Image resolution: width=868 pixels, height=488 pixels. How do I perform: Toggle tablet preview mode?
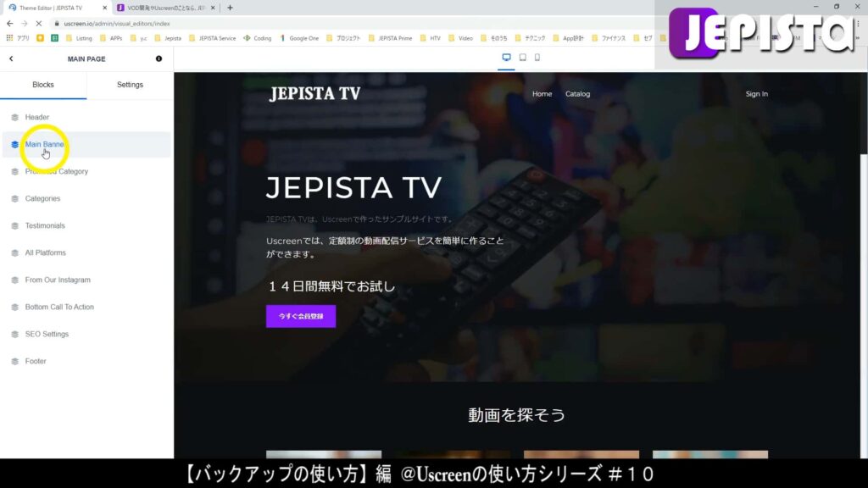point(522,57)
